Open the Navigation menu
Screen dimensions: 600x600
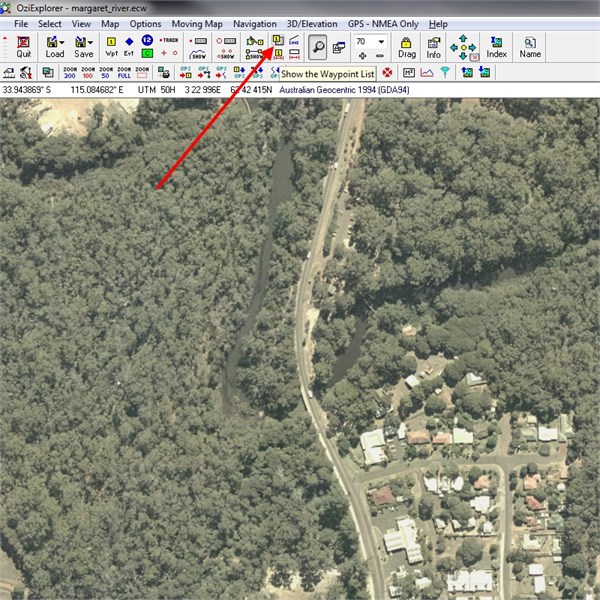pyautogui.click(x=255, y=24)
